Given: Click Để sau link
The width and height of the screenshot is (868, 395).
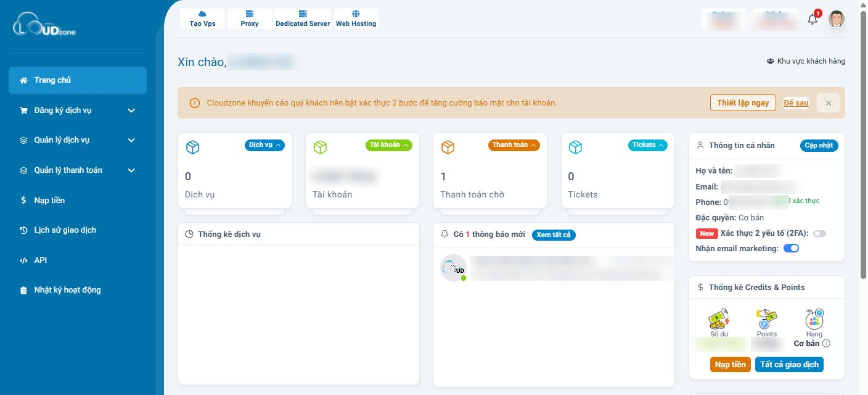Looking at the screenshot, I should [796, 103].
